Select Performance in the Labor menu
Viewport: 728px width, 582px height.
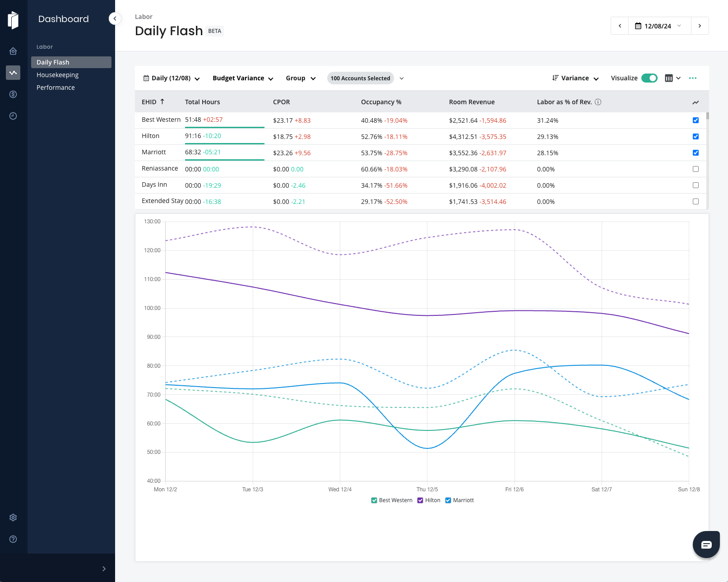coord(56,88)
